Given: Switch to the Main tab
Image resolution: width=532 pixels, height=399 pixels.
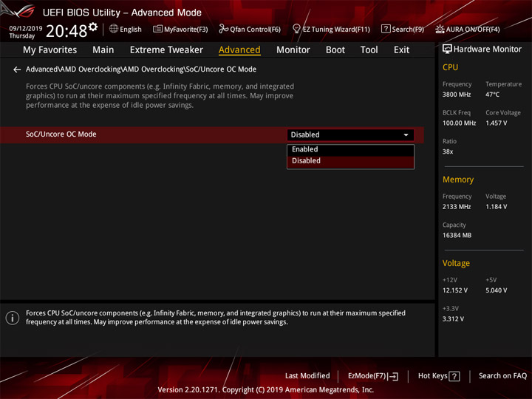Looking at the screenshot, I should [x=103, y=50].
